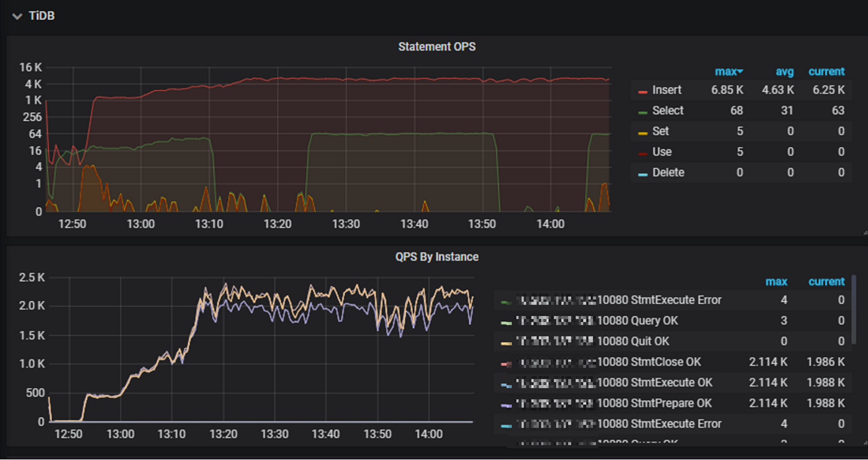Click the QPS By Instance legend scrollbar
This screenshot has width=868, height=460.
tap(854, 310)
